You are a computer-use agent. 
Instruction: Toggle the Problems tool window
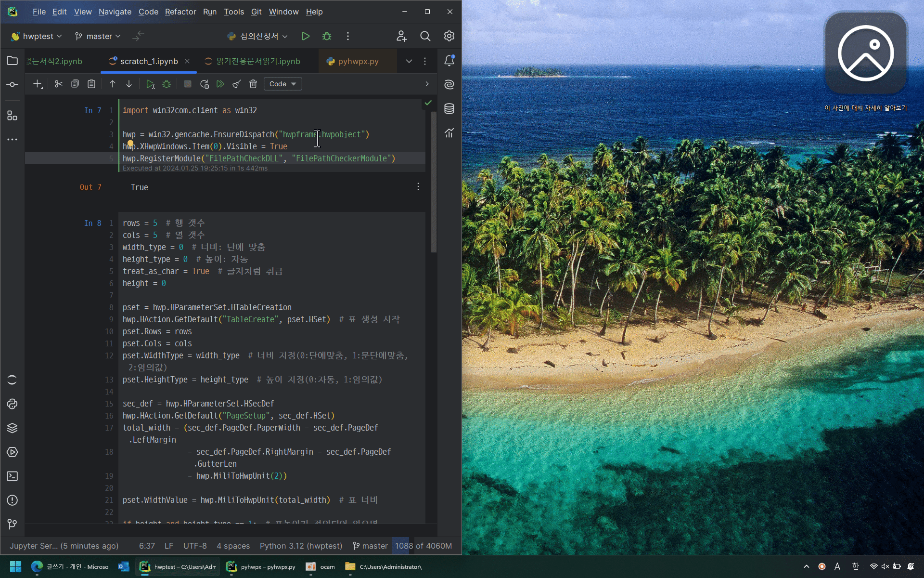(x=12, y=500)
